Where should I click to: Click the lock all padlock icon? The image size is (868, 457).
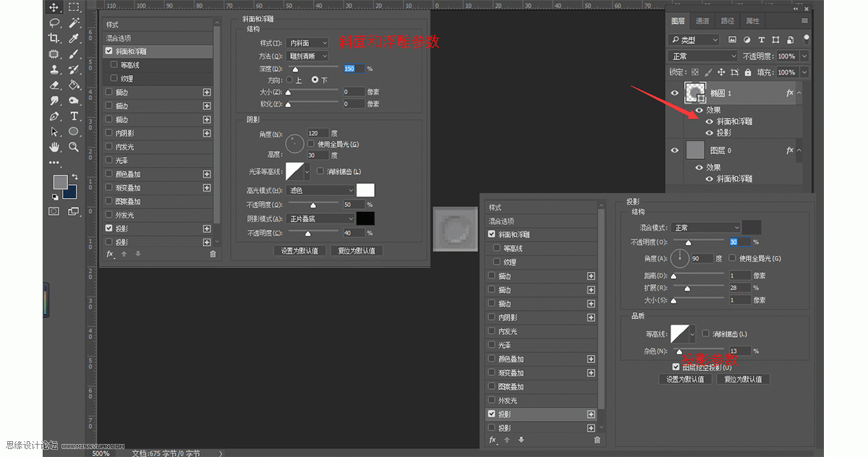pos(748,72)
